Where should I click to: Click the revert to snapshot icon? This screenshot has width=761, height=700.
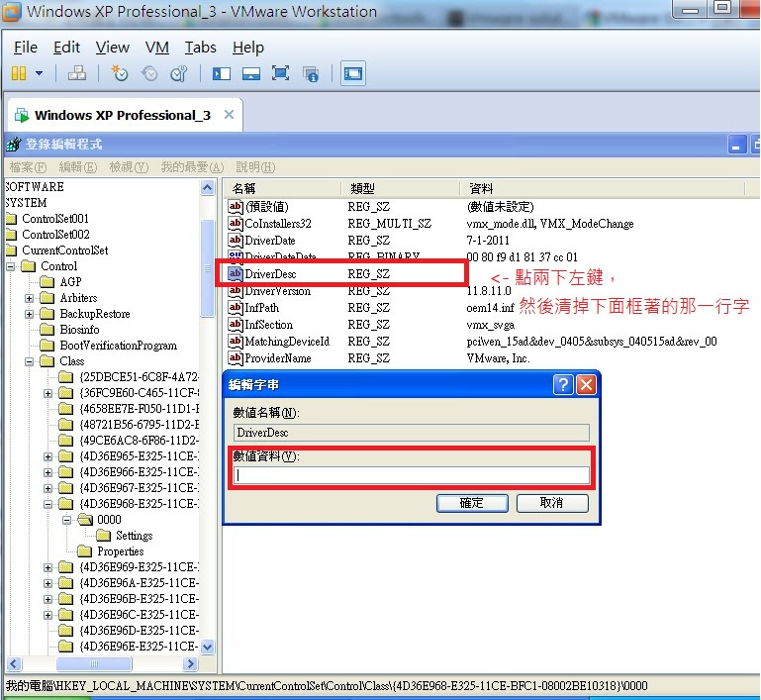click(149, 74)
